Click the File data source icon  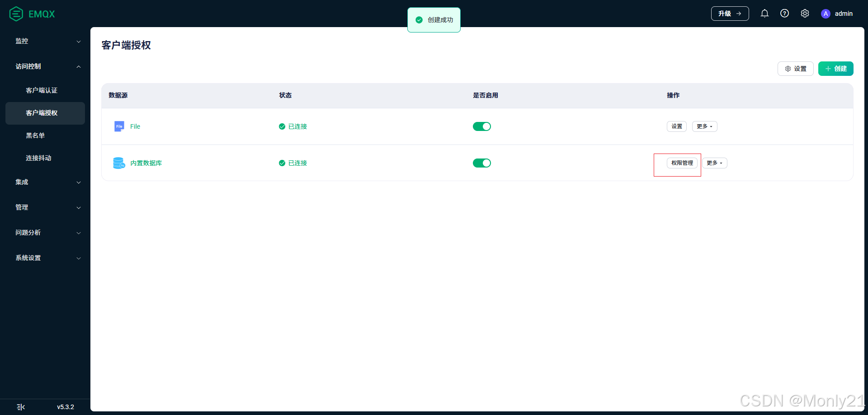[119, 126]
